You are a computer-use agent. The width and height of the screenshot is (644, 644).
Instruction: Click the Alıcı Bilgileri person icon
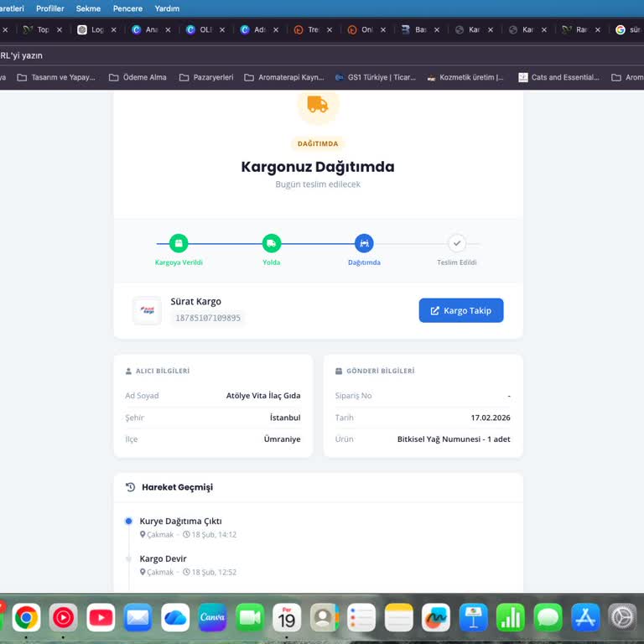pos(128,371)
